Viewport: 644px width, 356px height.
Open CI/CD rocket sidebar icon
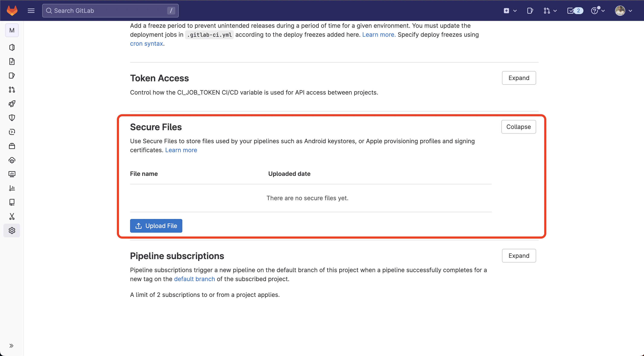click(x=12, y=104)
